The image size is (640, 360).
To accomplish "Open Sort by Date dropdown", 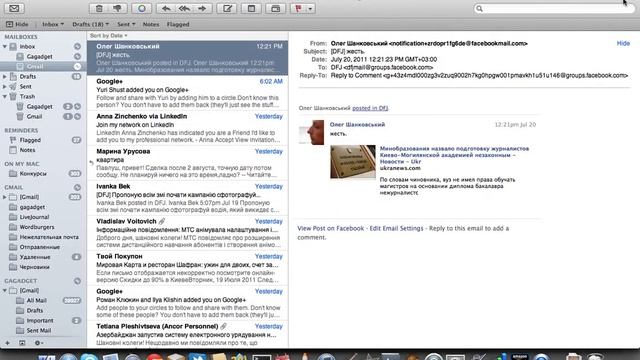I will [x=109, y=36].
